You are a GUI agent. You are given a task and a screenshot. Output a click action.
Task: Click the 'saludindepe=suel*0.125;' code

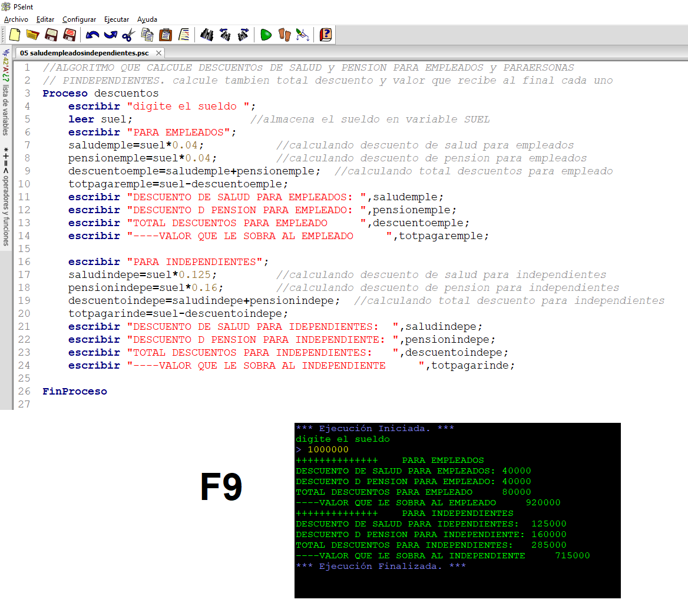pos(143,274)
